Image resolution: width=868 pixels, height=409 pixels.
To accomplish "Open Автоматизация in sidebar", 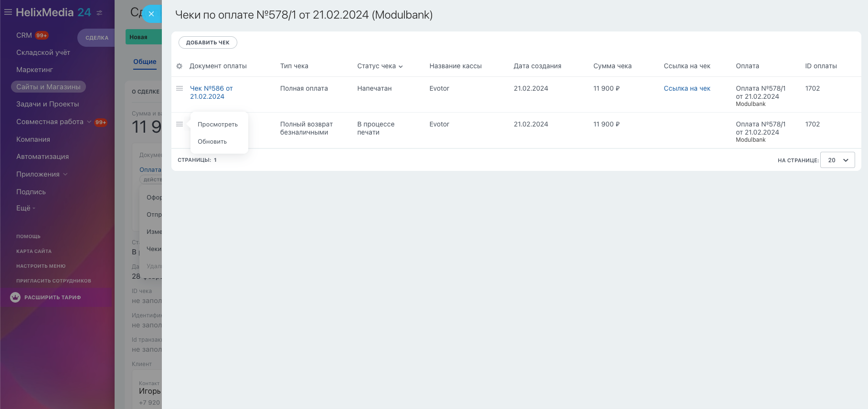I will 42,157.
